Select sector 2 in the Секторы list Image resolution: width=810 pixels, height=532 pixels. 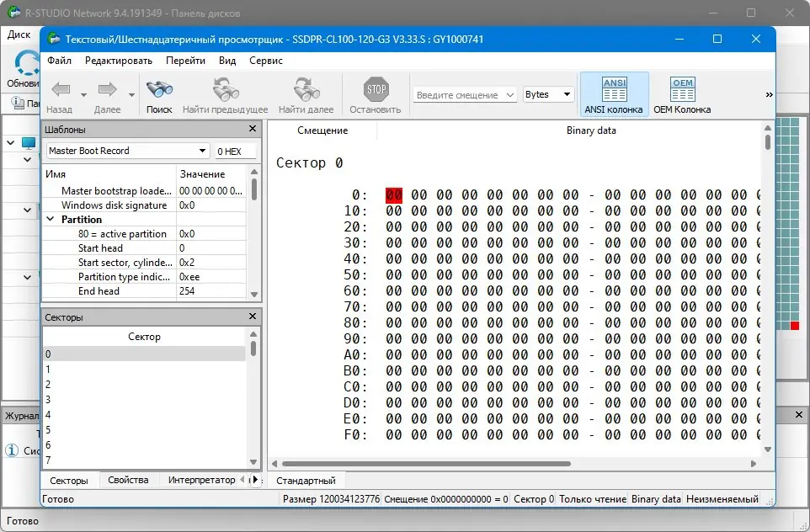click(144, 385)
